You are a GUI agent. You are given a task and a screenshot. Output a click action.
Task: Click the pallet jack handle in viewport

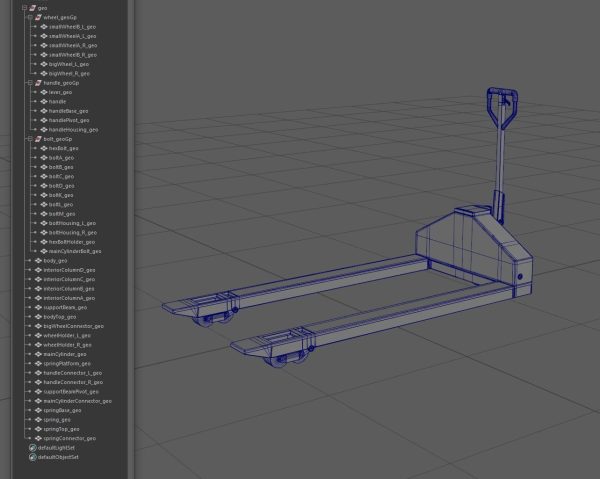pos(502,108)
